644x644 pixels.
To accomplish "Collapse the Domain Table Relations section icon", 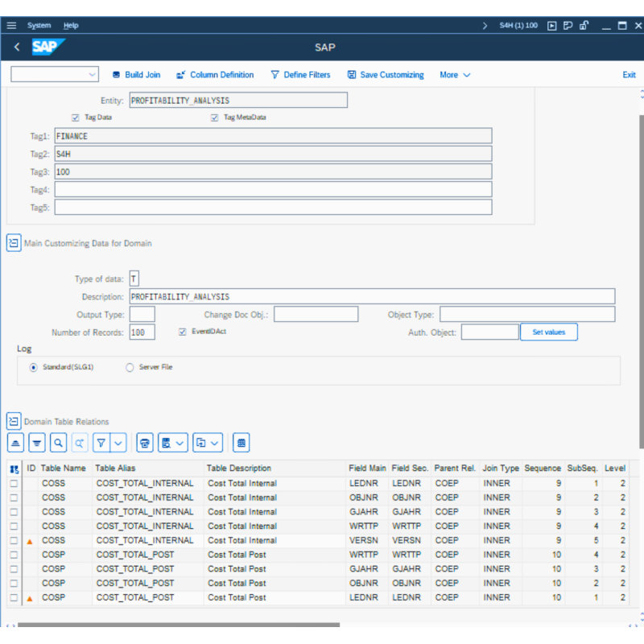I will tap(14, 421).
